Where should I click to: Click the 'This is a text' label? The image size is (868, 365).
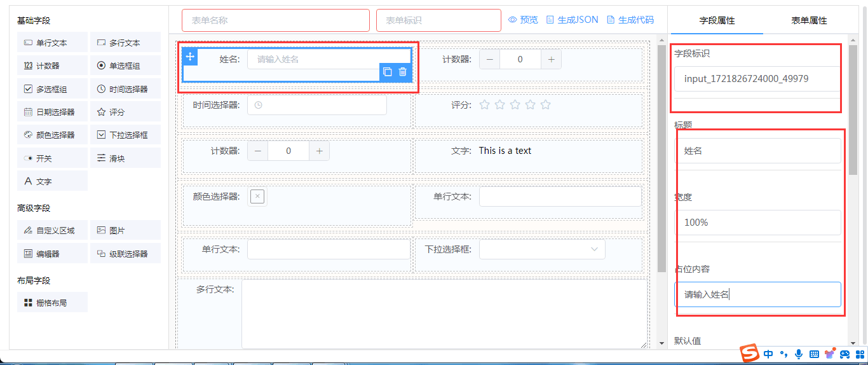pyautogui.click(x=505, y=151)
